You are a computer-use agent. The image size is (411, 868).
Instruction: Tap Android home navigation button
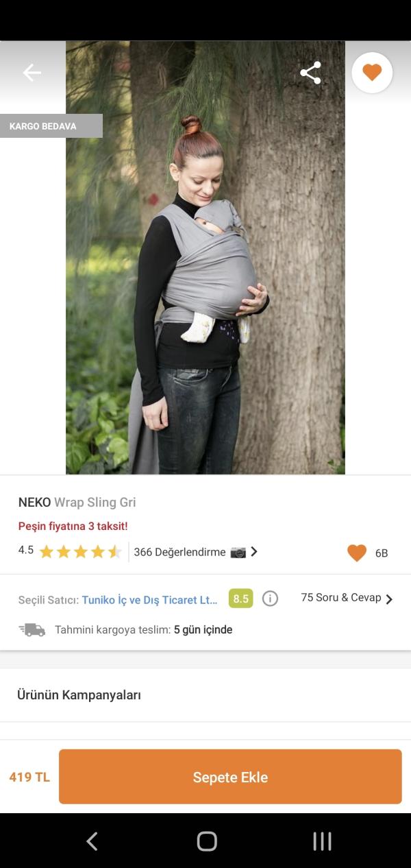[207, 841]
